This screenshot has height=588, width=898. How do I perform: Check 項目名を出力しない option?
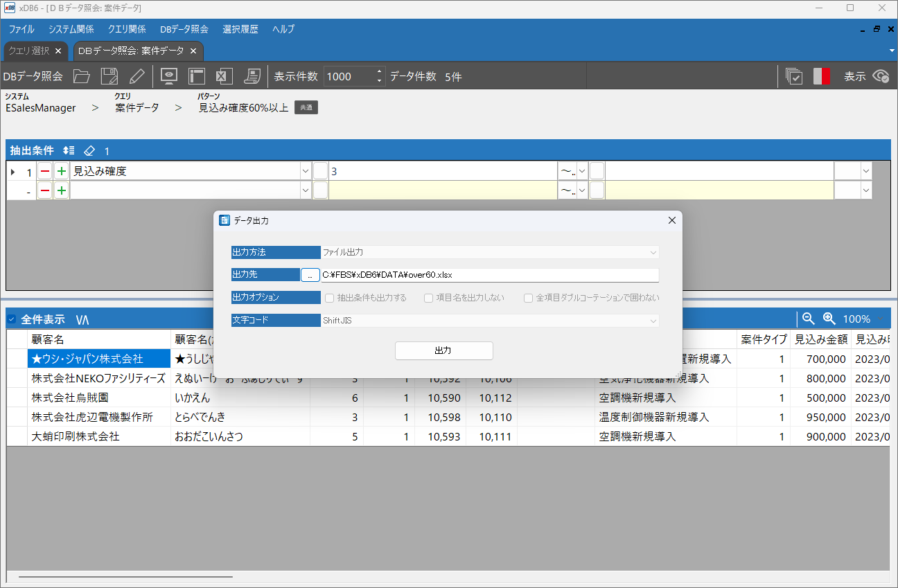[x=429, y=298]
